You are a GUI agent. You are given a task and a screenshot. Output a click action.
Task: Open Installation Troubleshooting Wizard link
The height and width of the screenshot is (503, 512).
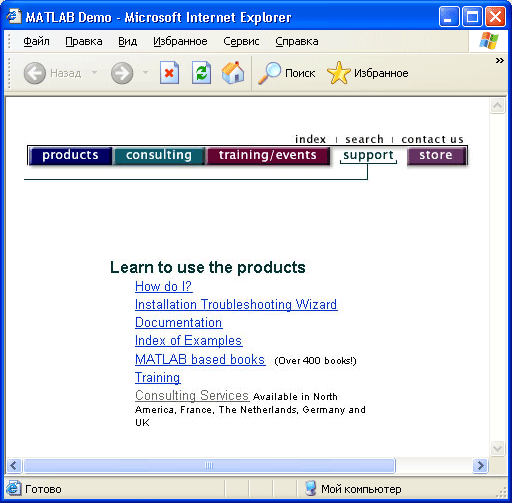[x=236, y=305]
